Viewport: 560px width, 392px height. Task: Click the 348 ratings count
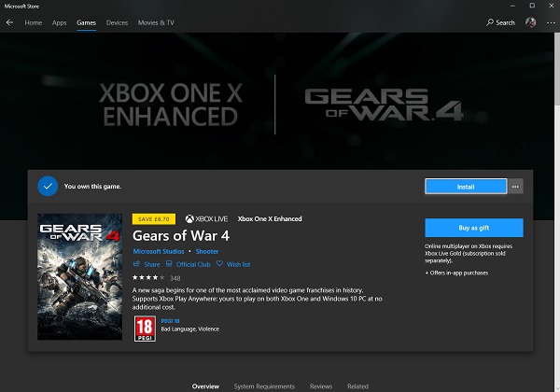pos(175,278)
